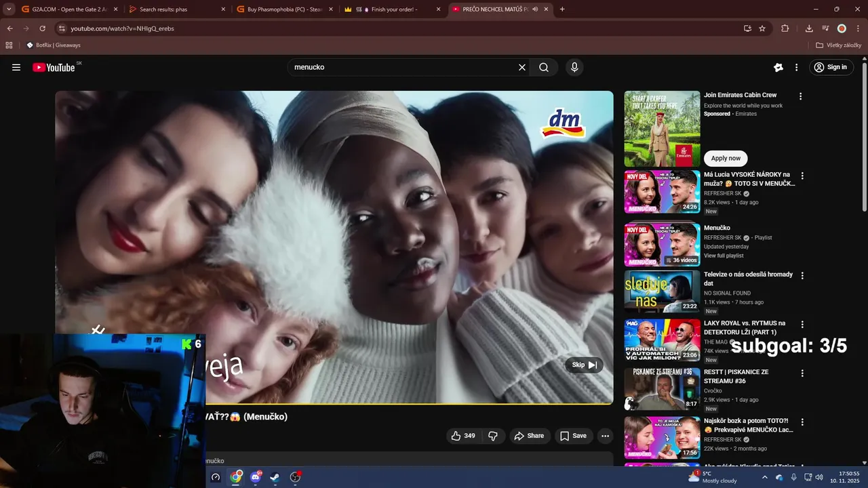
Task: Open a new browser tab
Action: pyautogui.click(x=562, y=9)
